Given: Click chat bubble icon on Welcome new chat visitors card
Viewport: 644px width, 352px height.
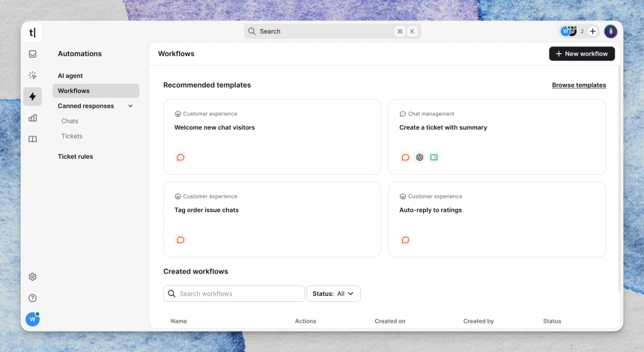Looking at the screenshot, I should pos(180,157).
